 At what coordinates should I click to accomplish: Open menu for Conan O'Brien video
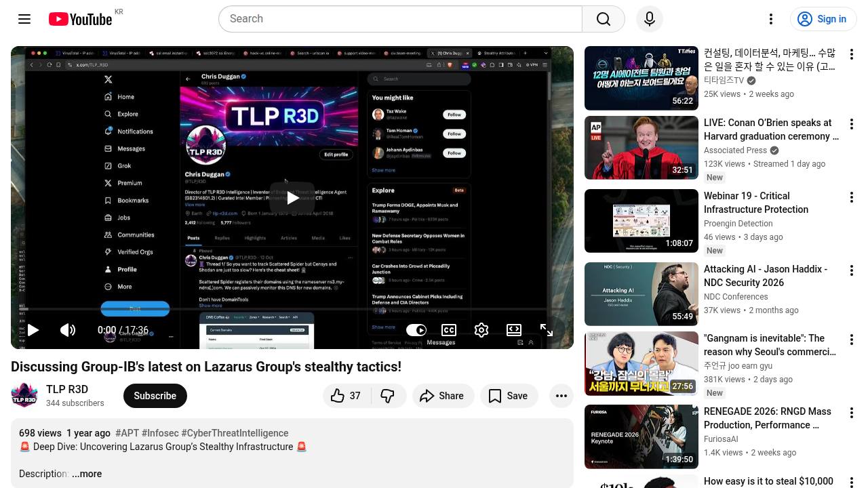[852, 124]
